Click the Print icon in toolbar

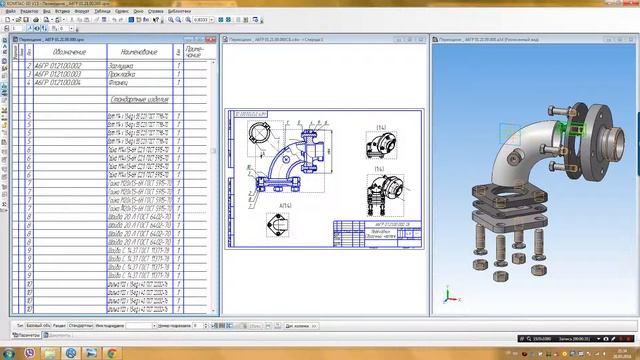tap(36, 20)
